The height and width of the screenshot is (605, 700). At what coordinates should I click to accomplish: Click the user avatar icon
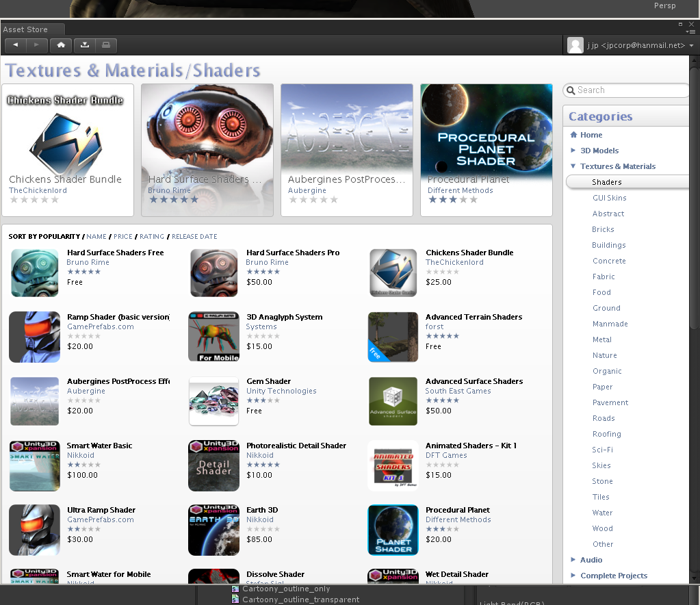tap(575, 45)
